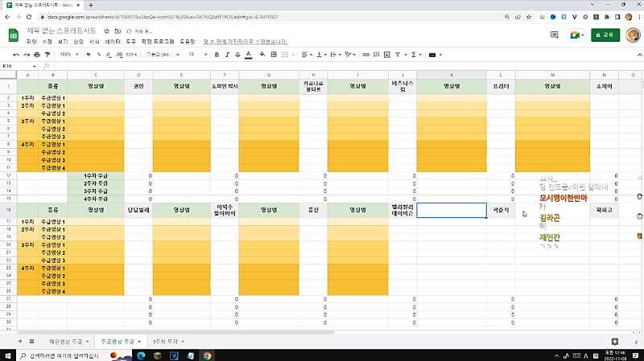Viewport: 644px width, 361px height.
Task: Click the Insert chart icon
Action: (387, 55)
